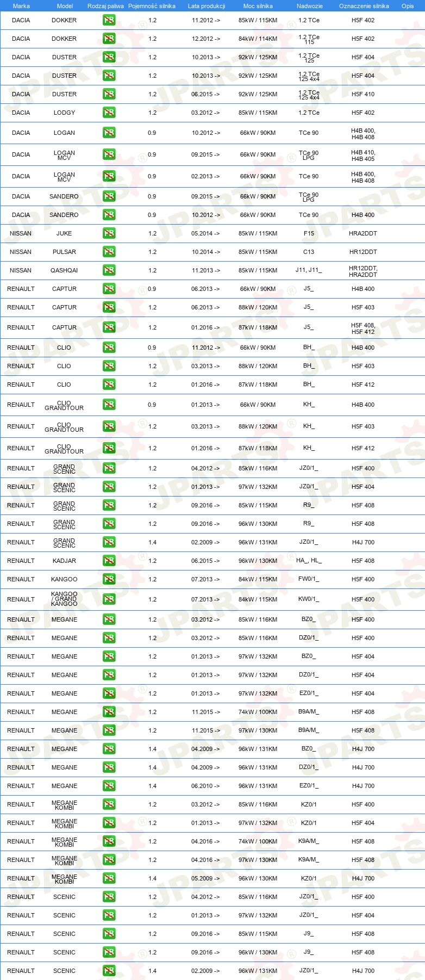The height and width of the screenshot is (980, 425).
Task: Click the Moc silnika column header
Action: pyautogui.click(x=258, y=6)
